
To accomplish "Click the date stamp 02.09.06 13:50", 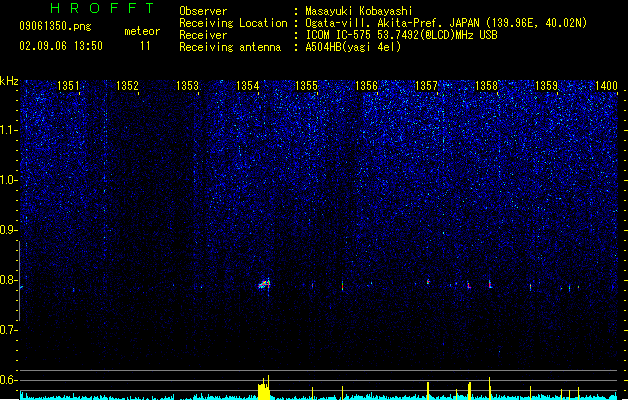I will [61, 46].
